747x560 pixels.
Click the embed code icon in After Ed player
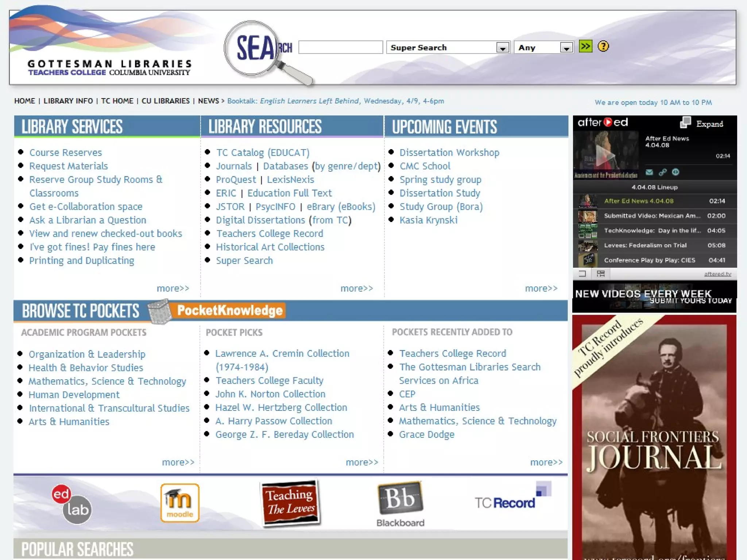tap(676, 172)
